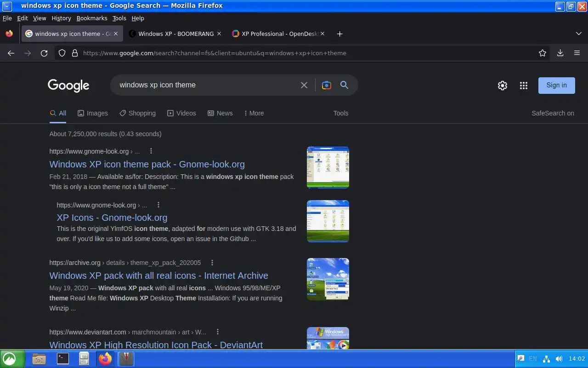The height and width of the screenshot is (368, 588).
Task: Open network connections tray icon
Action: [546, 359]
